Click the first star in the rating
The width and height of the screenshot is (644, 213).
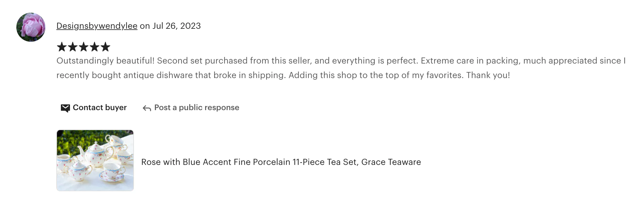point(61,47)
